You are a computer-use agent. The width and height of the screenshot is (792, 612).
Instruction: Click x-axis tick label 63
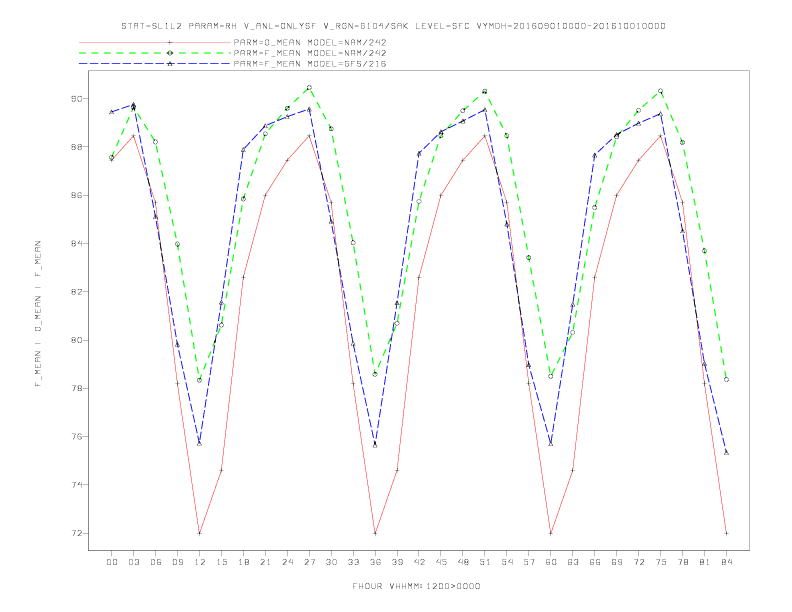coord(573,562)
